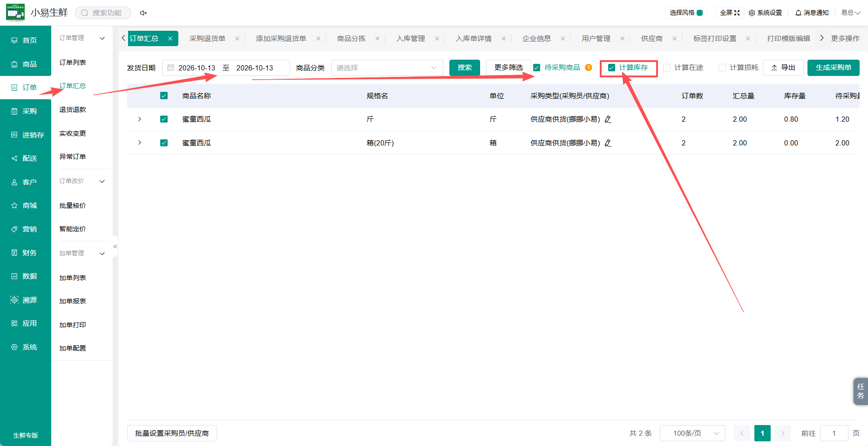Open the 商城 sidebar section

point(25,205)
